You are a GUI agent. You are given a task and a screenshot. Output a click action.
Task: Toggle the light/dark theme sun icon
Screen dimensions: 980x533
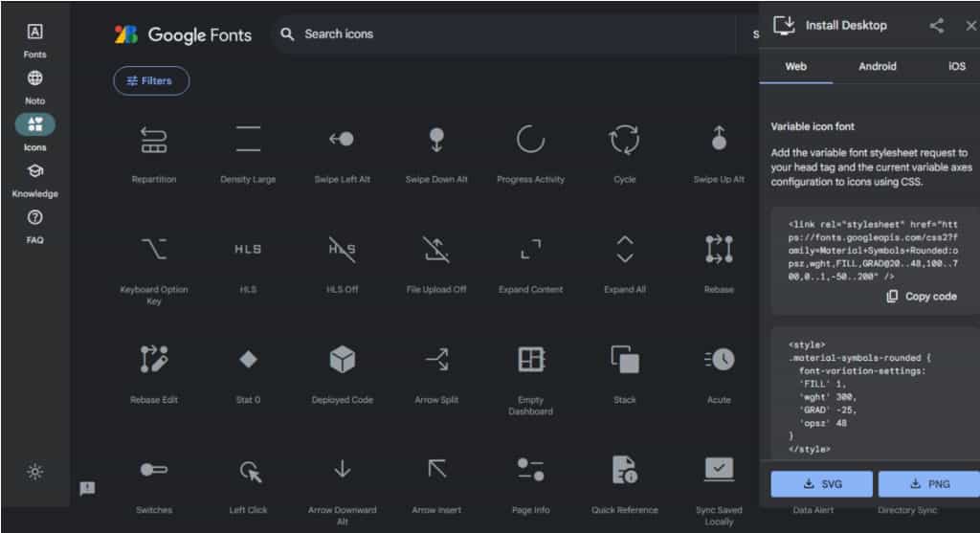[35, 471]
